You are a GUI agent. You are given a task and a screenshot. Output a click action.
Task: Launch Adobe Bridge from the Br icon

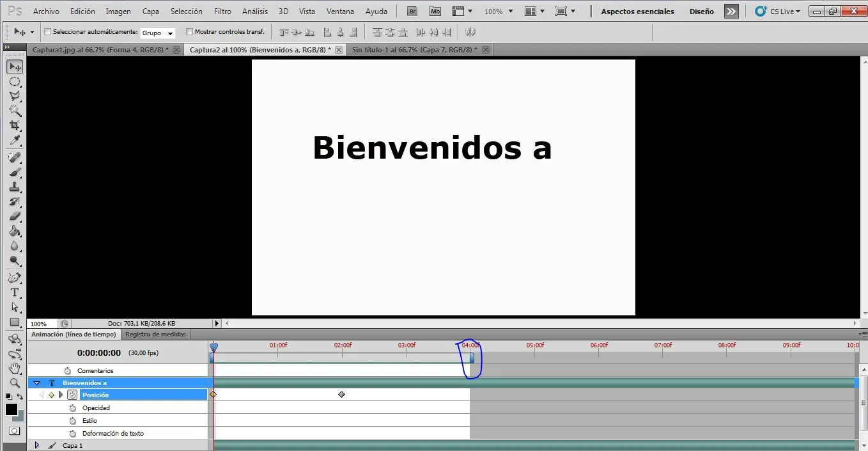pos(413,12)
